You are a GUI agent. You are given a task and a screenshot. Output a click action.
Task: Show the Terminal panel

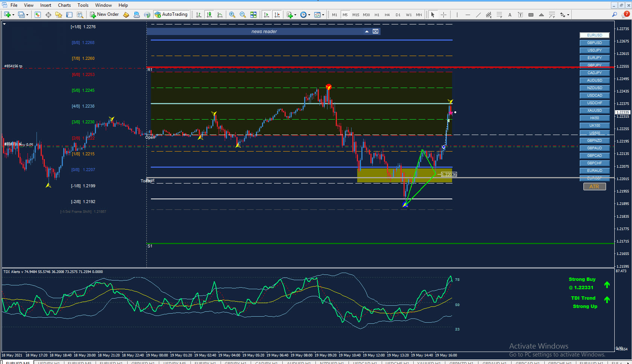69,15
